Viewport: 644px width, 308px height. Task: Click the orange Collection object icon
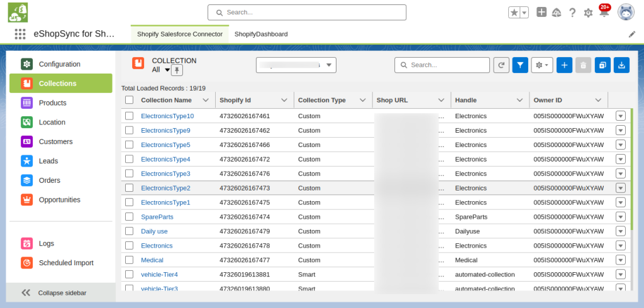(138, 63)
